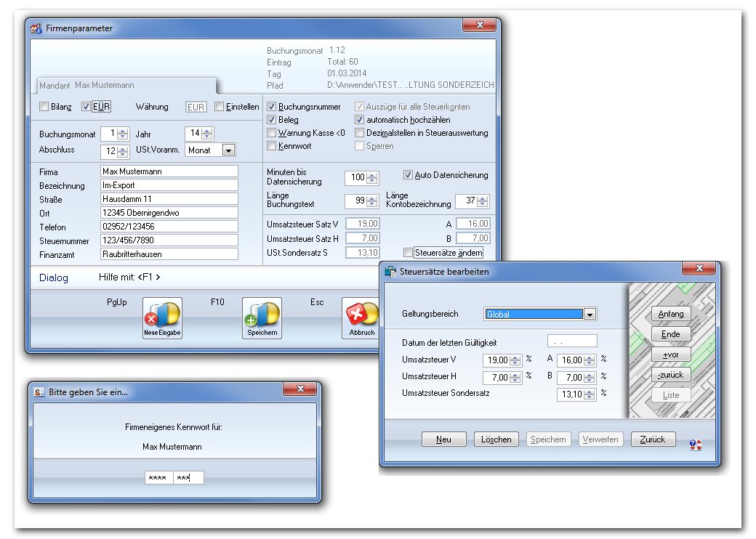756x539 pixels.
Task: Expand the Geltungsbereich Global dropdown
Action: tap(590, 315)
